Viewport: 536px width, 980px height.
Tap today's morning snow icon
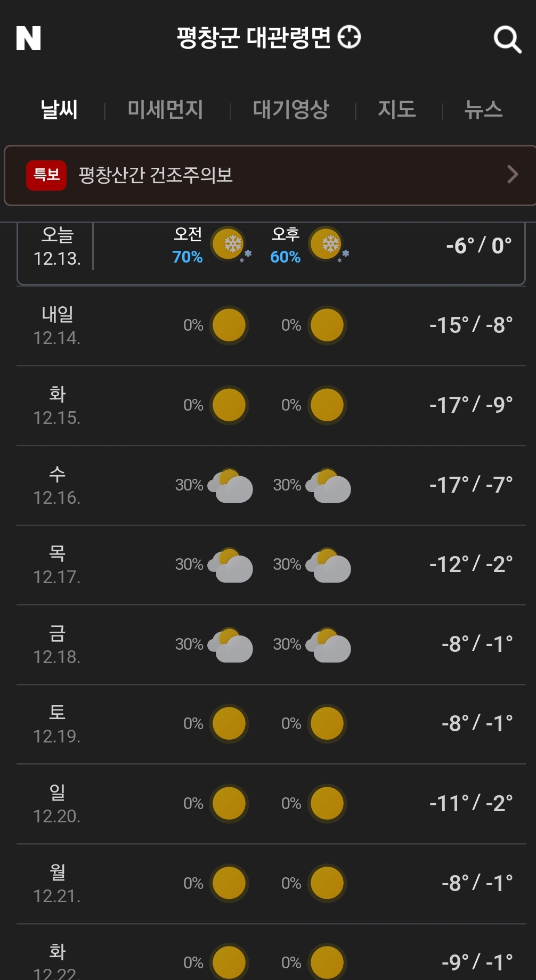[230, 244]
